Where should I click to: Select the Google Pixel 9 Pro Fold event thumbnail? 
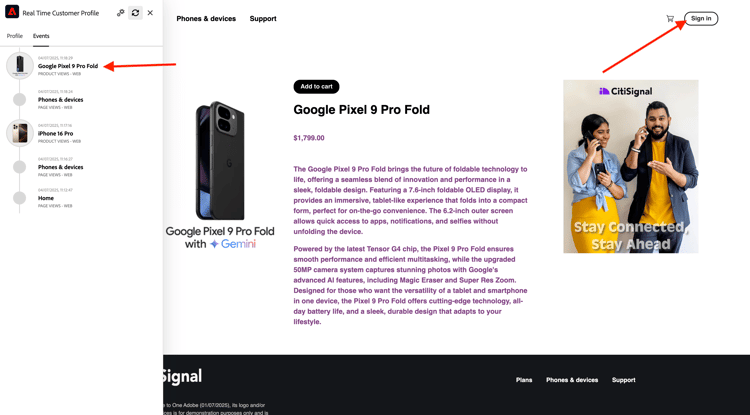click(20, 66)
